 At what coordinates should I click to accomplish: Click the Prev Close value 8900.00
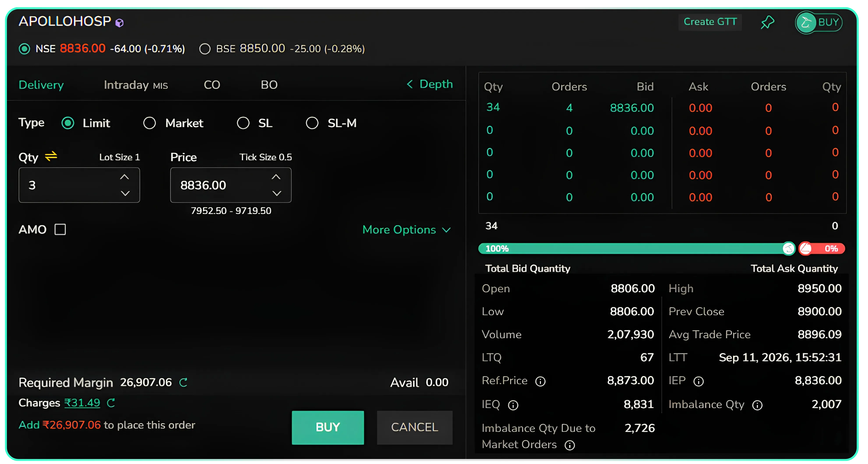819,312
